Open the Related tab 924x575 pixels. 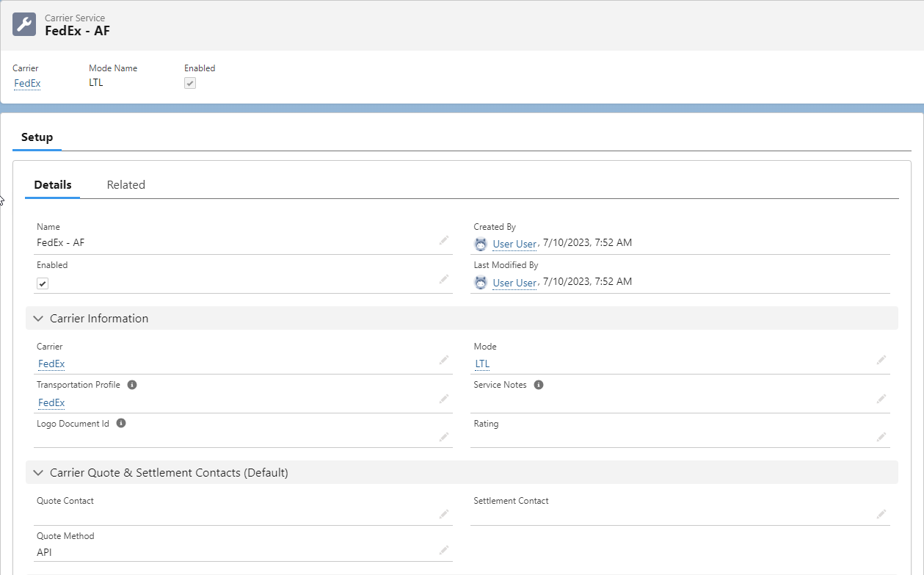pos(126,185)
